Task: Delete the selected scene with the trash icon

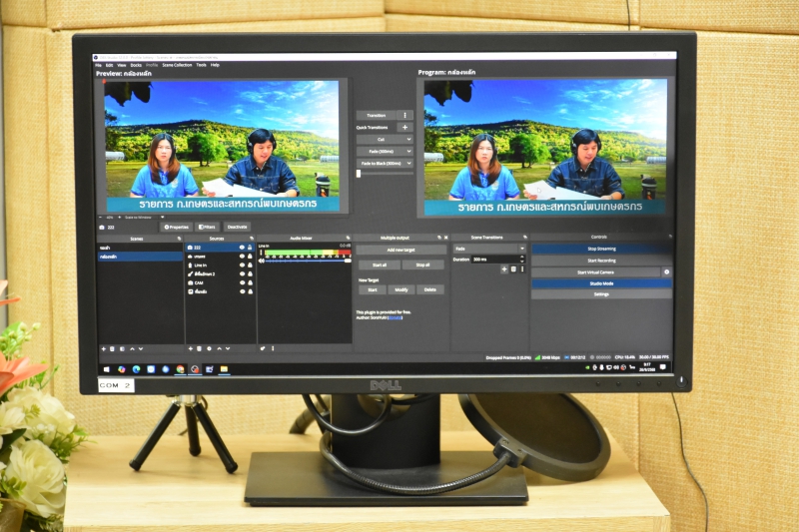Action: click(x=112, y=348)
